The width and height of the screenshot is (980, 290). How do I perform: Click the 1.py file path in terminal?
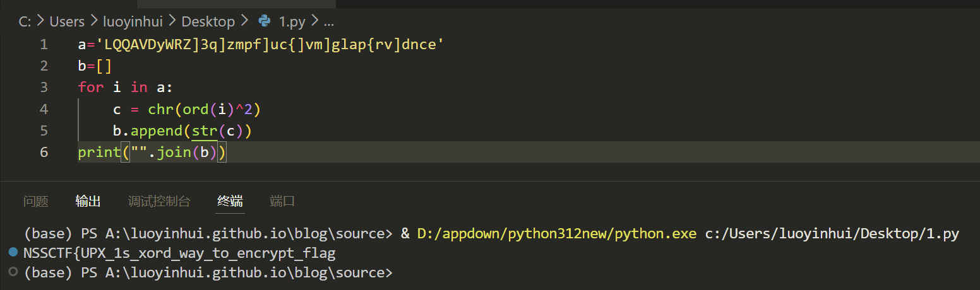pyautogui.click(x=830, y=234)
